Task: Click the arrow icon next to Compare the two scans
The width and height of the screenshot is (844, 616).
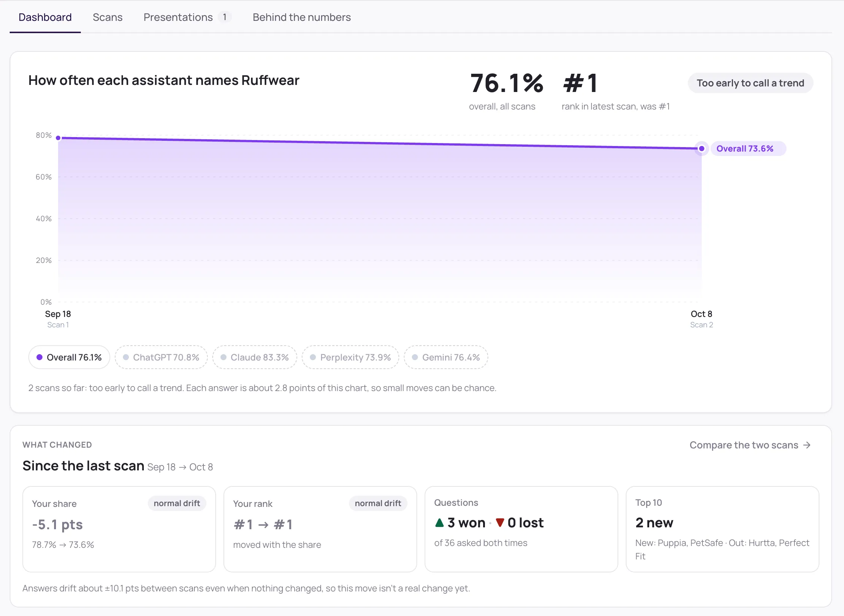Action: coord(807,445)
